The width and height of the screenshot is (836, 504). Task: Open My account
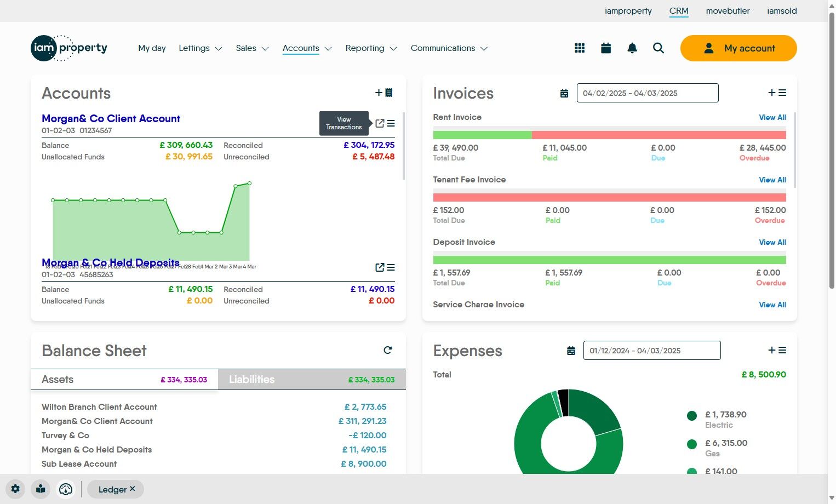[x=738, y=48]
